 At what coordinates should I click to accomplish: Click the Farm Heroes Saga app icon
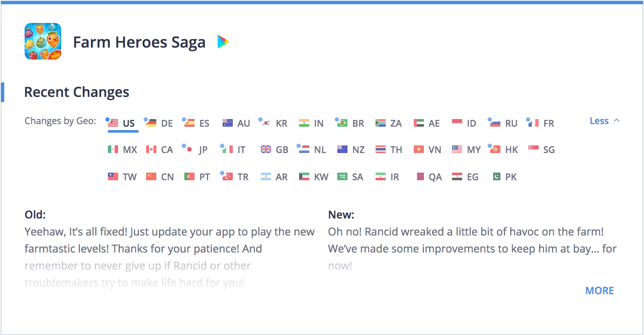pos(43,41)
